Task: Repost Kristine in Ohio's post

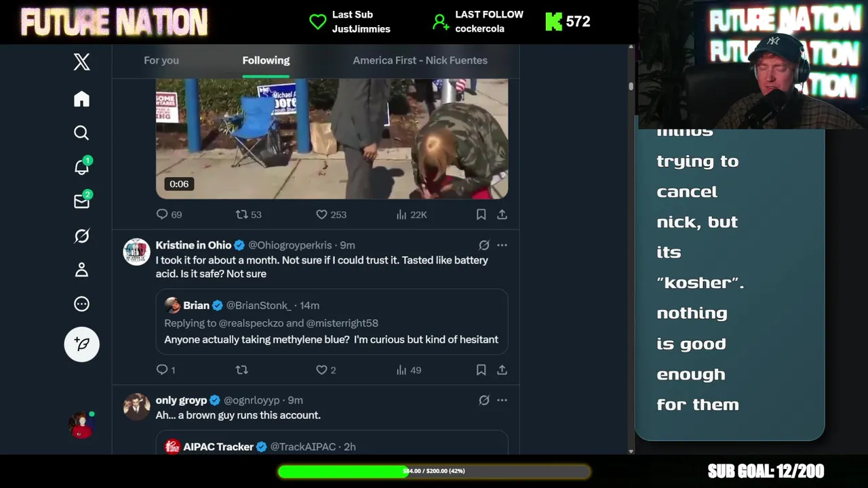Action: click(x=241, y=369)
